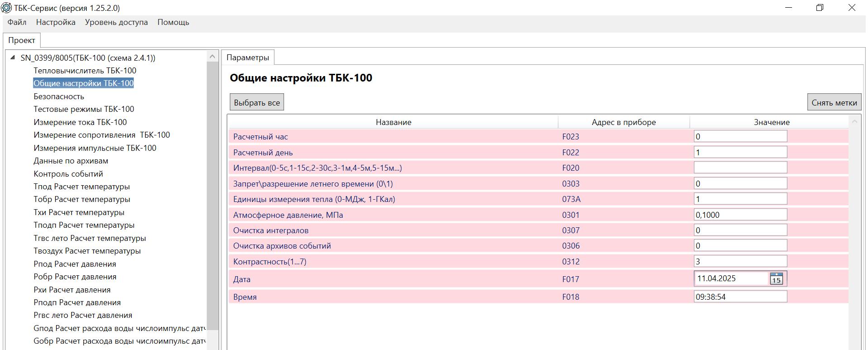Select Измерения импульсные ТБК-100 item
The image size is (868, 350).
95,148
